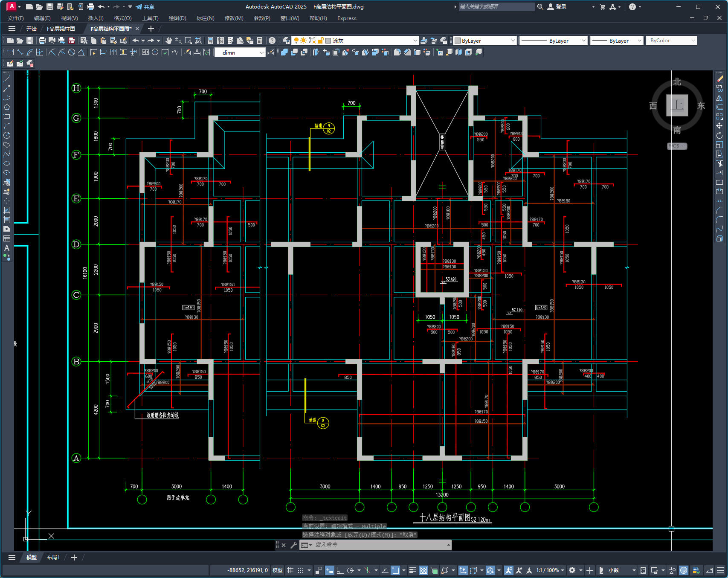Open the dimension style dropdown showing dimn
This screenshot has width=728, height=578.
[240, 52]
